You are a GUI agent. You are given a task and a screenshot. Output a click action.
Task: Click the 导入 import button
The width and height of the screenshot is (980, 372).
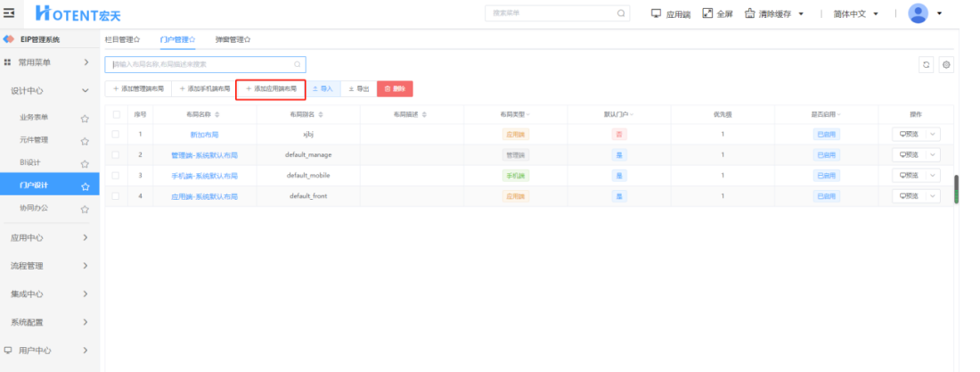[x=323, y=89]
